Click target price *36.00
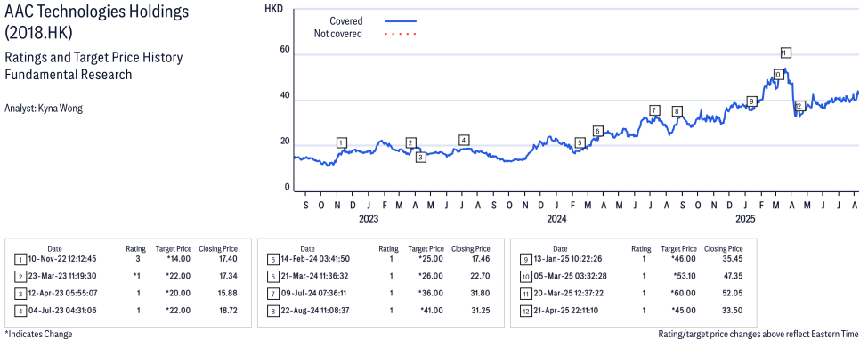Viewport: 868px width, 340px height. (431, 293)
